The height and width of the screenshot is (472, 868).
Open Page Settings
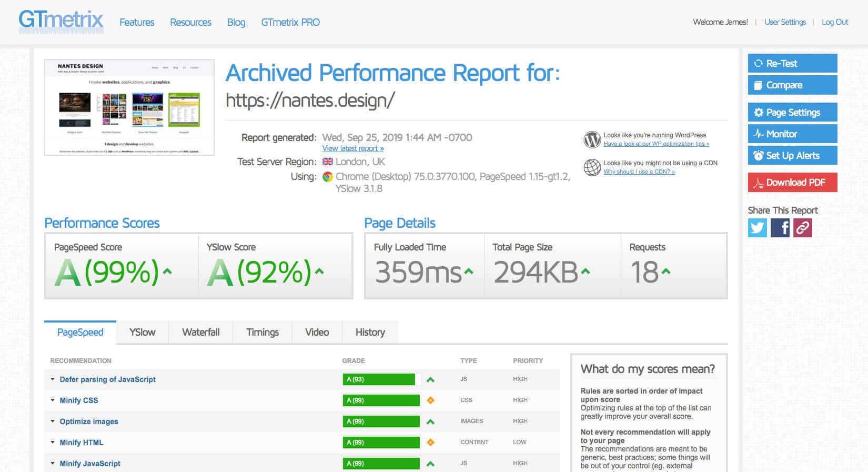click(x=792, y=112)
